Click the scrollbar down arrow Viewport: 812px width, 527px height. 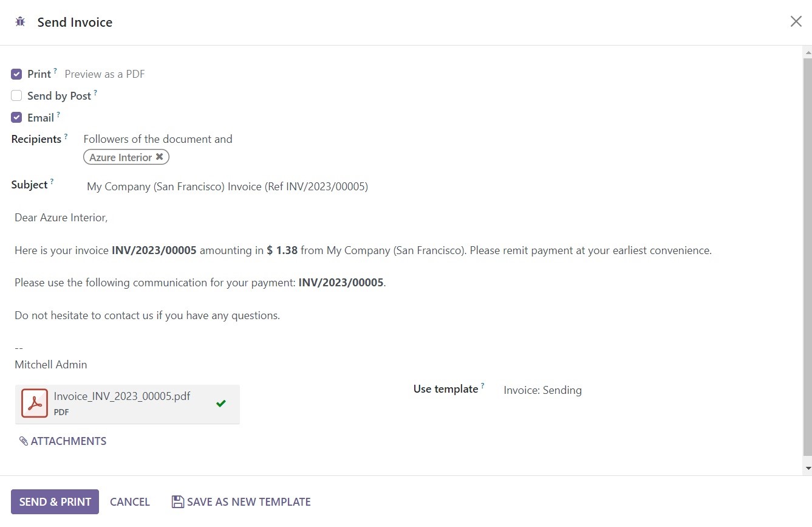(x=807, y=469)
